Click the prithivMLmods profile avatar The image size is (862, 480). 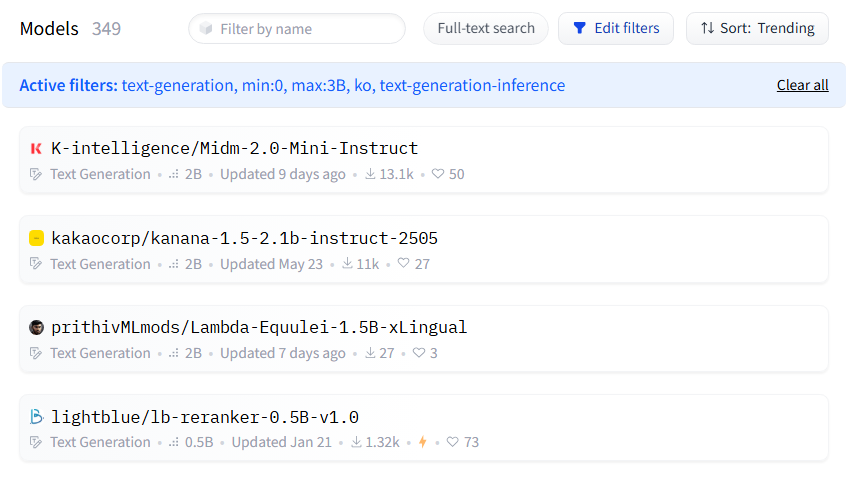[x=36, y=328]
